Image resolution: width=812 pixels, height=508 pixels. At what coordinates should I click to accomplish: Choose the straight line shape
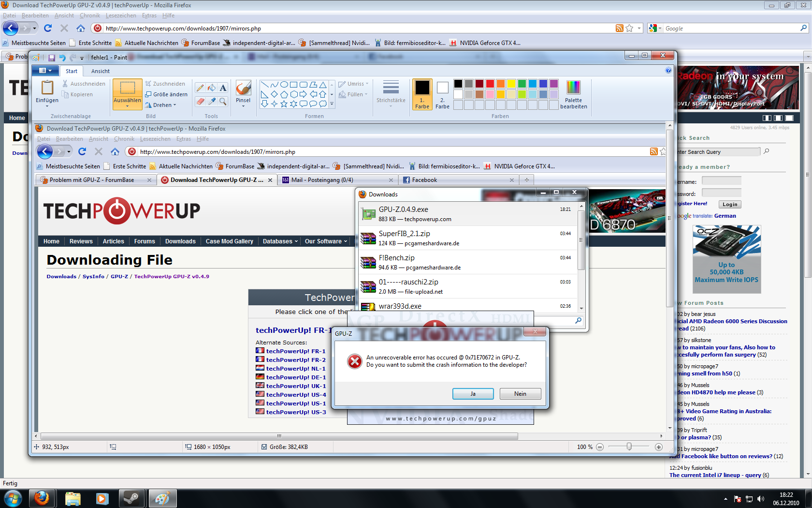[x=264, y=85]
